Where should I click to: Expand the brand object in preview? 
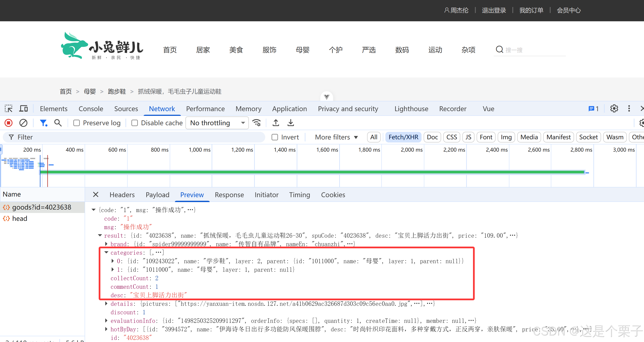(x=106, y=244)
